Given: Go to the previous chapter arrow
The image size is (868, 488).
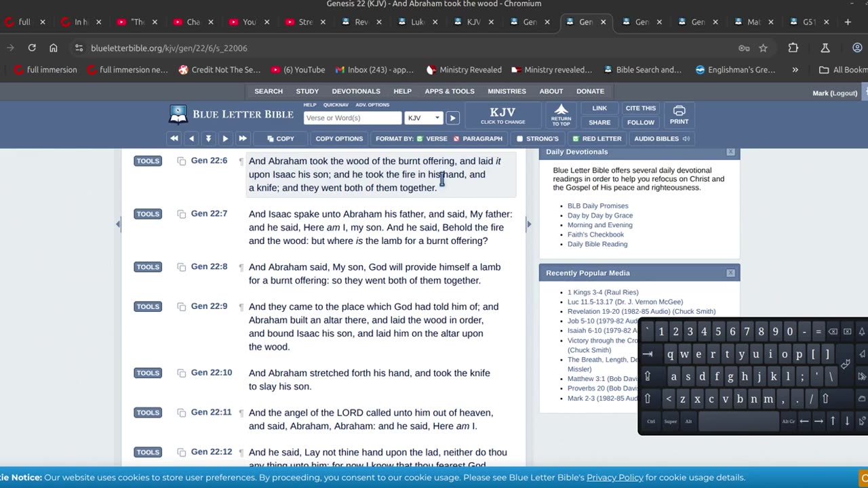Looking at the screenshot, I should (191, 138).
